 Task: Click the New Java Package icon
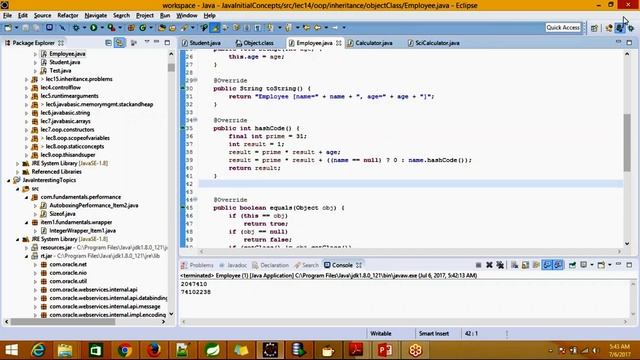coord(131,27)
